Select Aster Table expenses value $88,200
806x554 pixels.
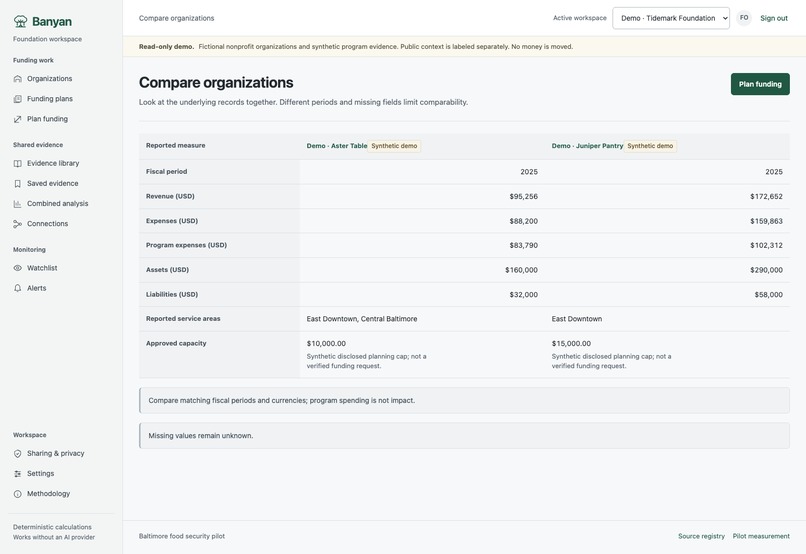(x=523, y=221)
